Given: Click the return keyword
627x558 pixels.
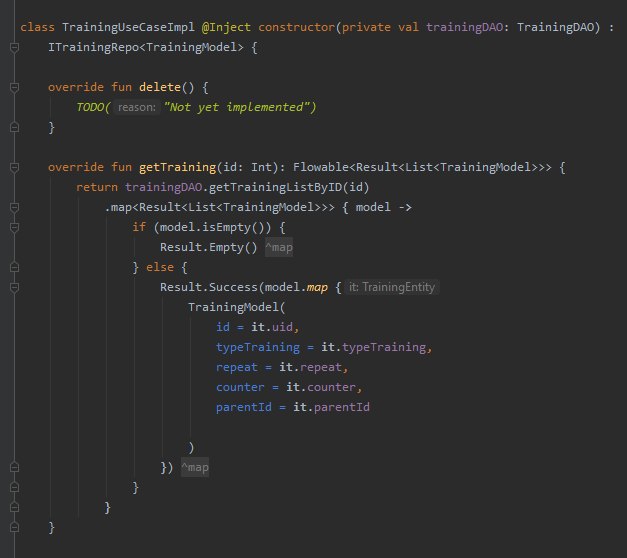Looking at the screenshot, I should click(97, 187).
